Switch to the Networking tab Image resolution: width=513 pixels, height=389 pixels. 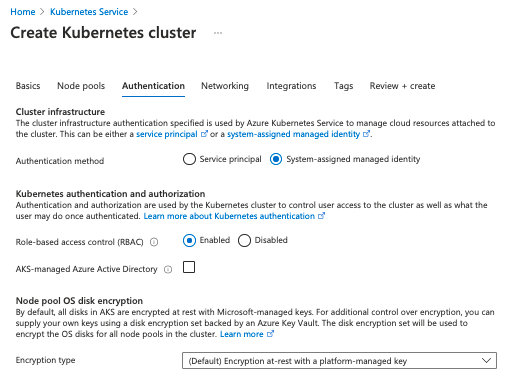pyautogui.click(x=225, y=86)
